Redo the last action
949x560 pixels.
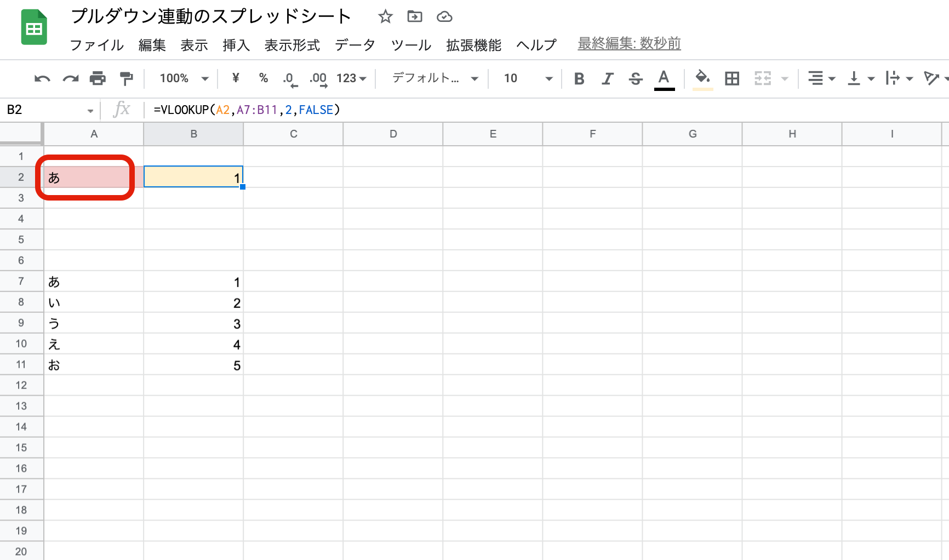[x=71, y=79]
